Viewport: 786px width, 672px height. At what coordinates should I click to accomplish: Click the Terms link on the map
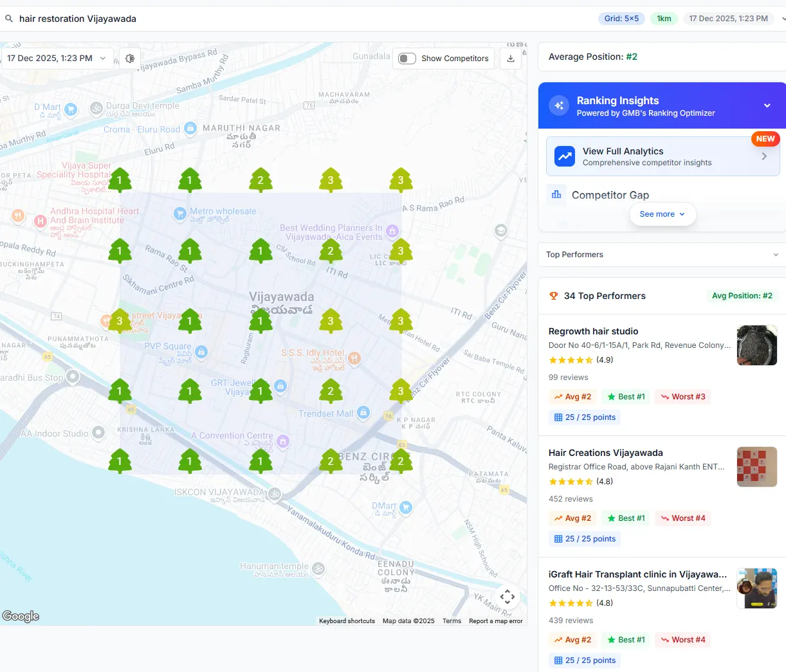tap(452, 621)
